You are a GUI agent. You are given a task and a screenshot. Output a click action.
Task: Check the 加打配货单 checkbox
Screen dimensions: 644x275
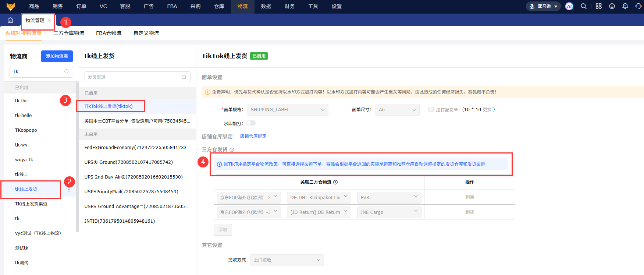pyautogui.click(x=431, y=109)
